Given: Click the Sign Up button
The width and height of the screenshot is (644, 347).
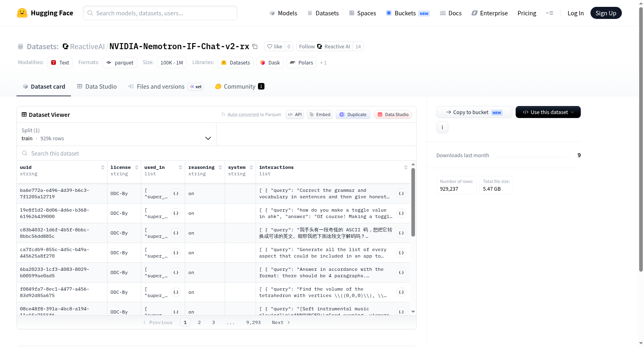Looking at the screenshot, I should (606, 13).
